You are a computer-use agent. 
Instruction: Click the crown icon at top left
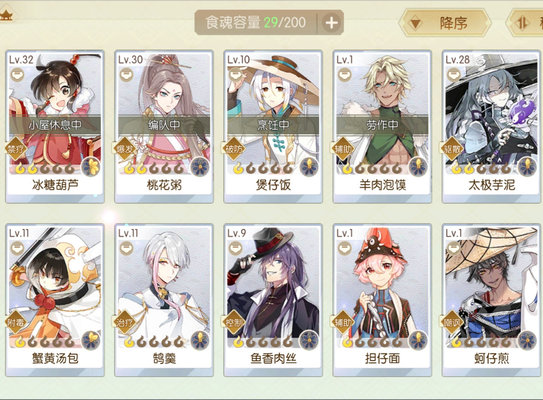pos(6,15)
